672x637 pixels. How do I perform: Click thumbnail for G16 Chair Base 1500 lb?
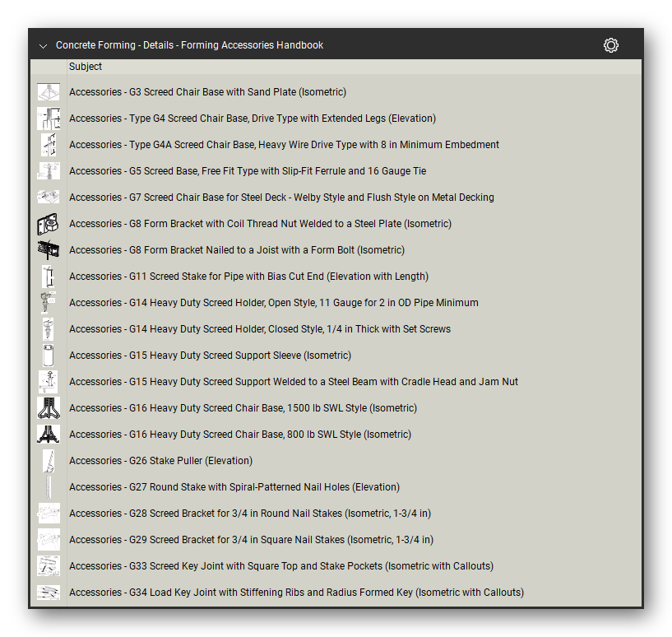pos(49,408)
